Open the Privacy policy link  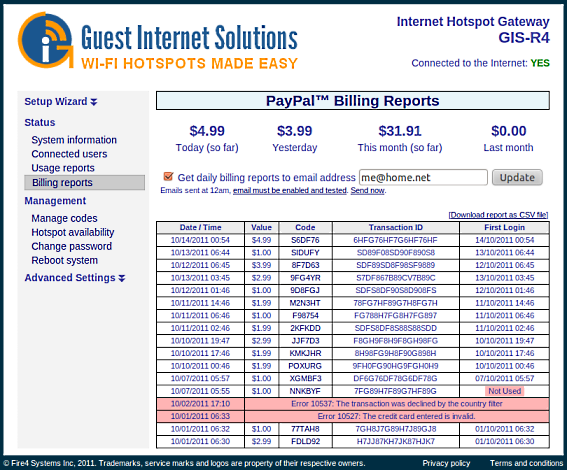[x=446, y=463]
